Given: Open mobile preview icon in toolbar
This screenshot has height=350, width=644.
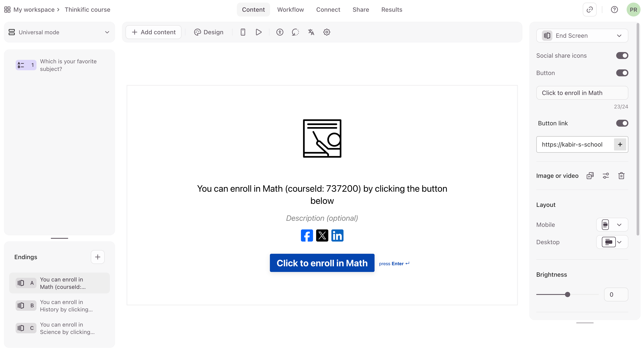Looking at the screenshot, I should click(243, 32).
